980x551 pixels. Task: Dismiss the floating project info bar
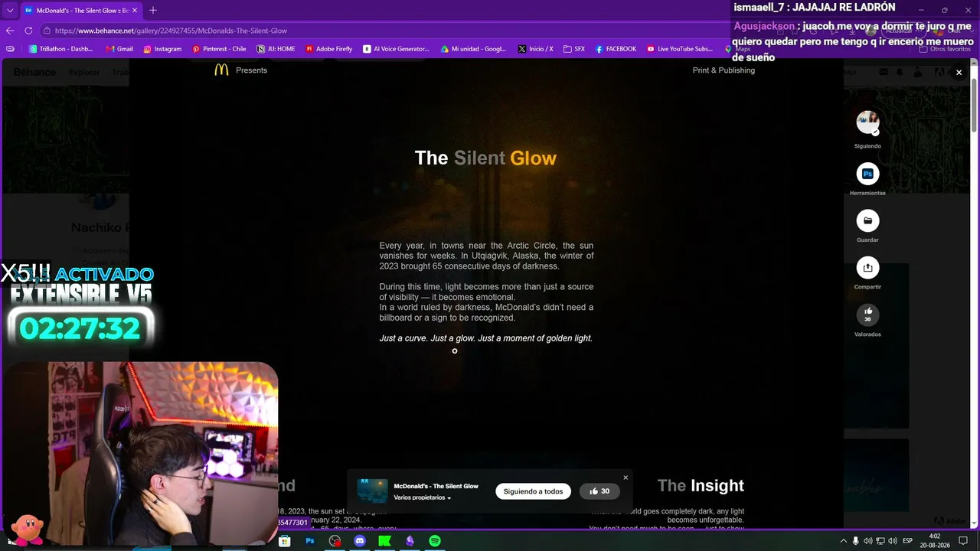(626, 478)
